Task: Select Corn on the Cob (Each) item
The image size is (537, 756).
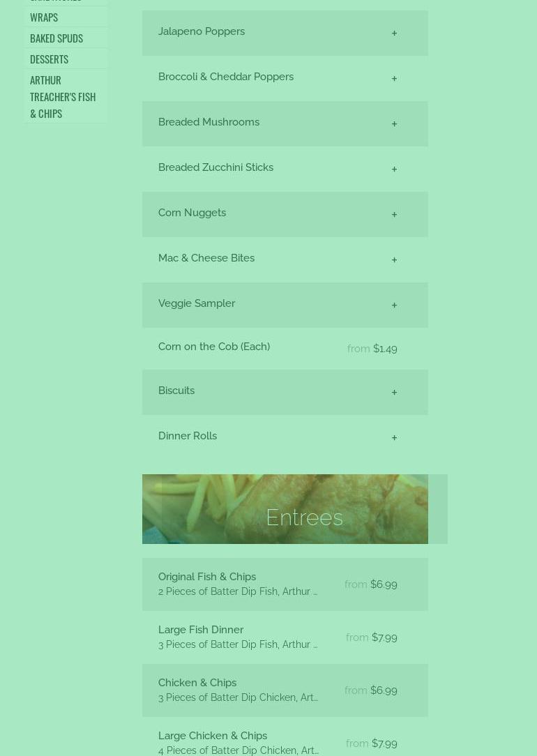Action: 285,349
